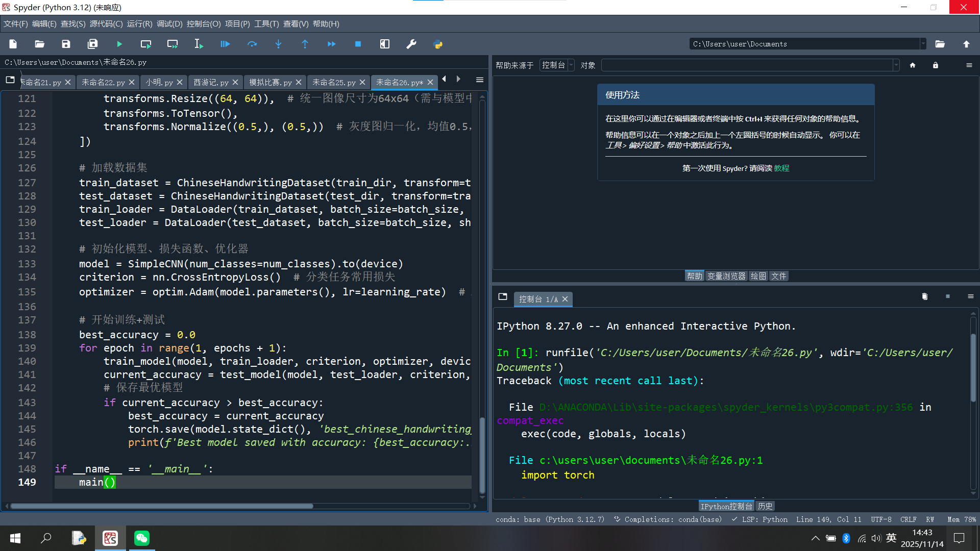
Task: Open WeChat from the Windows taskbar
Action: [x=141, y=538]
